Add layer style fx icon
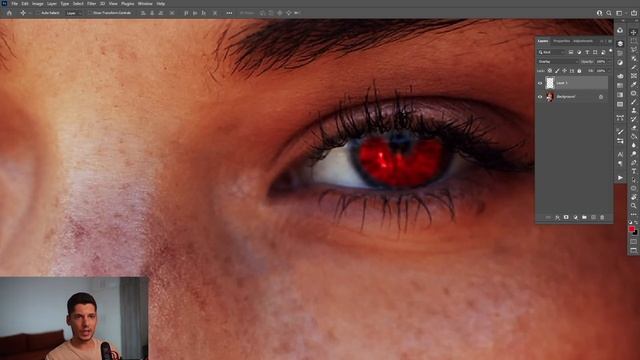This screenshot has width=640, height=360. (x=557, y=218)
